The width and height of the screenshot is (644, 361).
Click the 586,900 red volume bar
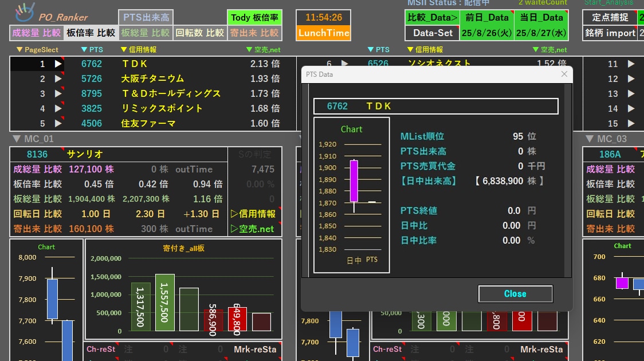[x=213, y=320]
